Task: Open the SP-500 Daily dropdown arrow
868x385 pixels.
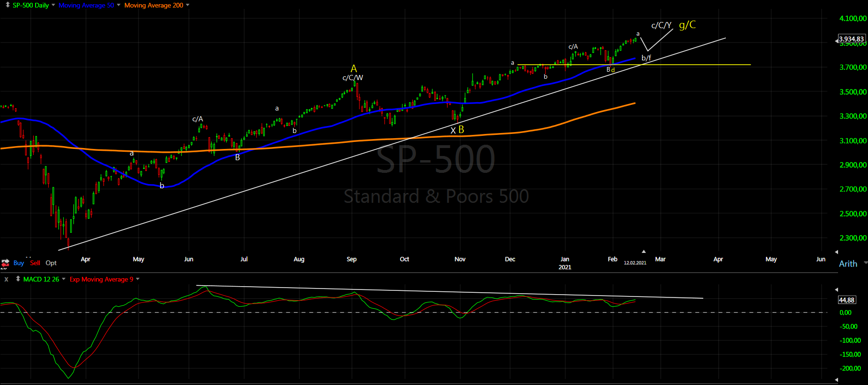Action: [x=53, y=5]
